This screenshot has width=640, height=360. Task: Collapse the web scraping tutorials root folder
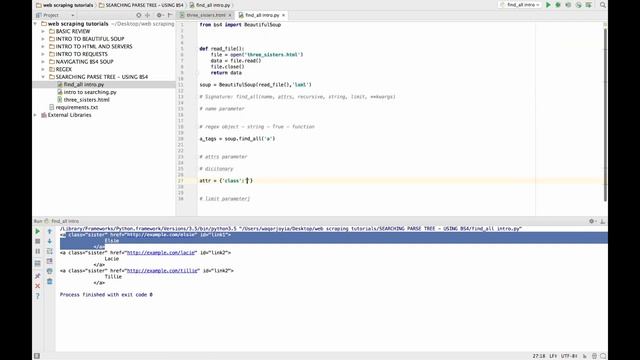pyautogui.click(x=36, y=24)
